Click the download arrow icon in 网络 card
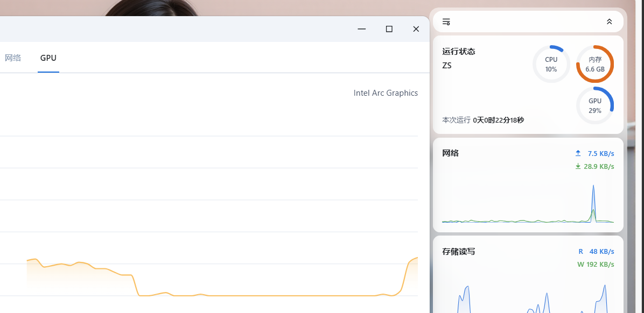644x313 pixels. 578,166
